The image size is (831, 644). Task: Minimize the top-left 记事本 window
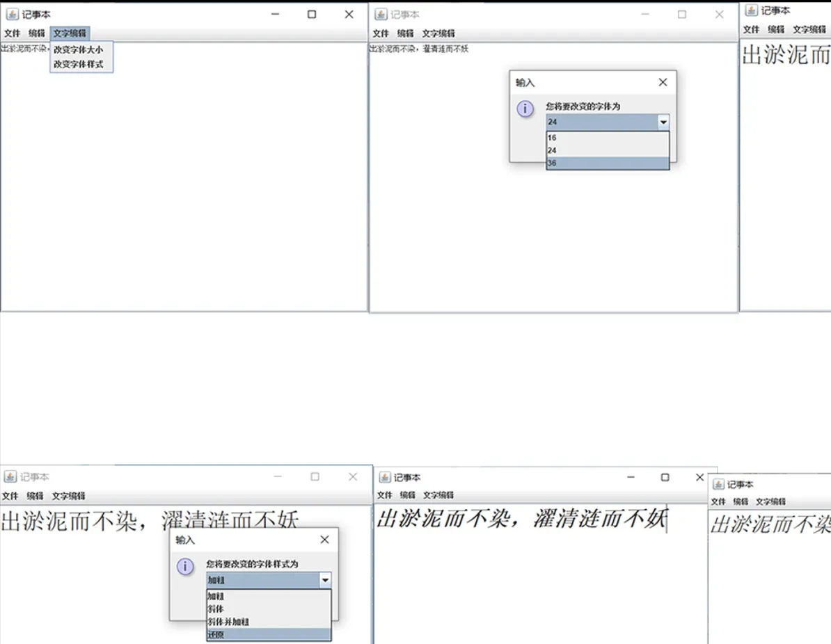point(275,15)
